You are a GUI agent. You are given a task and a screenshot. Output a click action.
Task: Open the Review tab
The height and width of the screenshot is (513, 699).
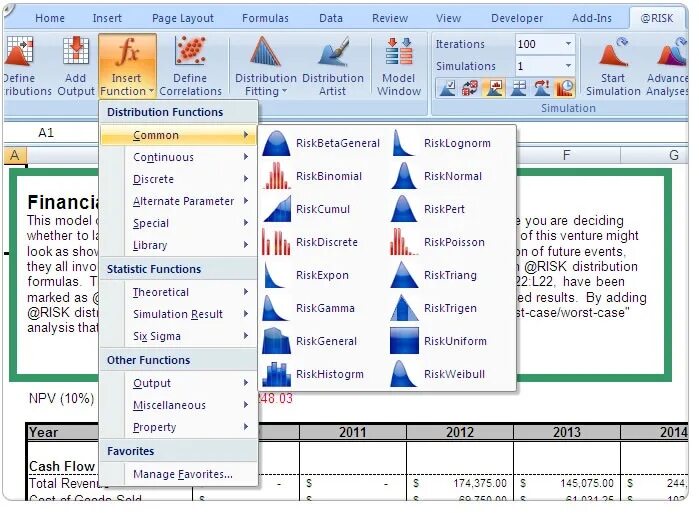390,18
